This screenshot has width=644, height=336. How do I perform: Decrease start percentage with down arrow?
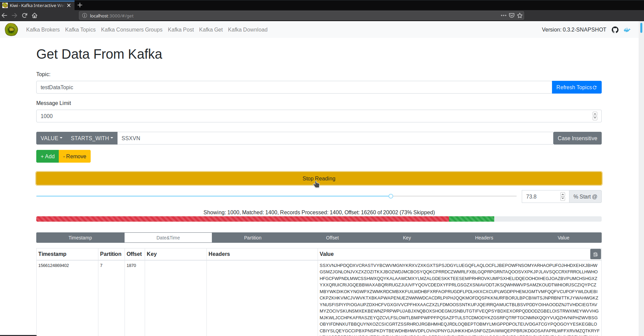pyautogui.click(x=563, y=199)
